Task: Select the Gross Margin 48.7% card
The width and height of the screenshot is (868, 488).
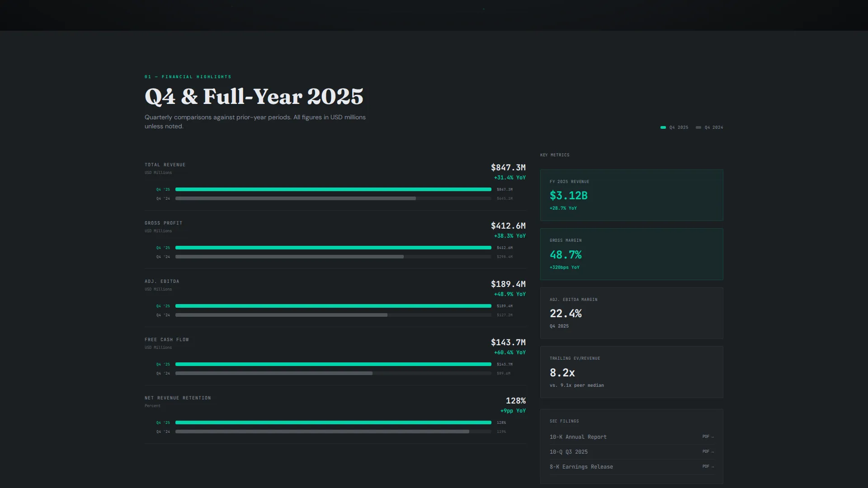Action: coord(632,254)
